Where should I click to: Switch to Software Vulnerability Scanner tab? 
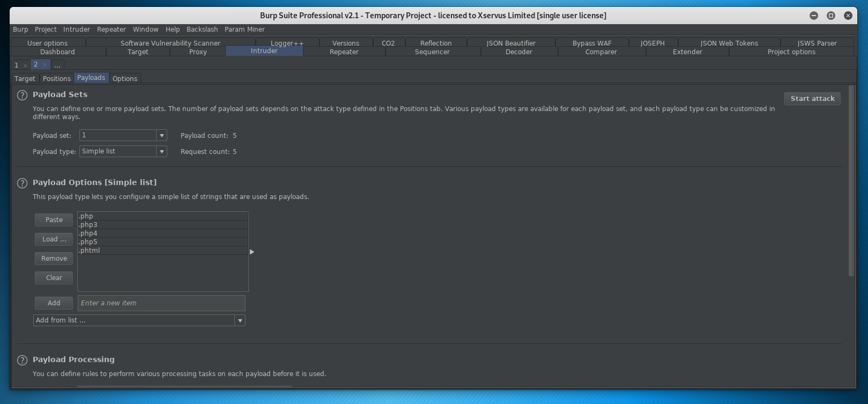point(170,43)
